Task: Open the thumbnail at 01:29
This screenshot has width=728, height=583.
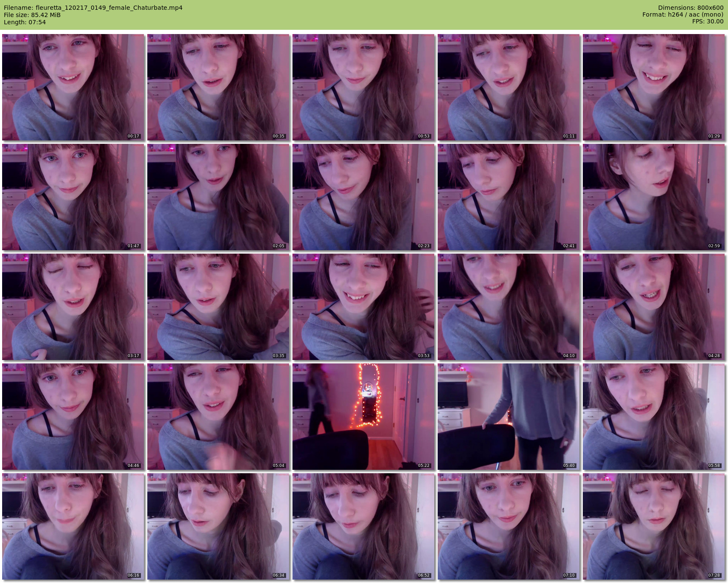Action: tap(653, 87)
